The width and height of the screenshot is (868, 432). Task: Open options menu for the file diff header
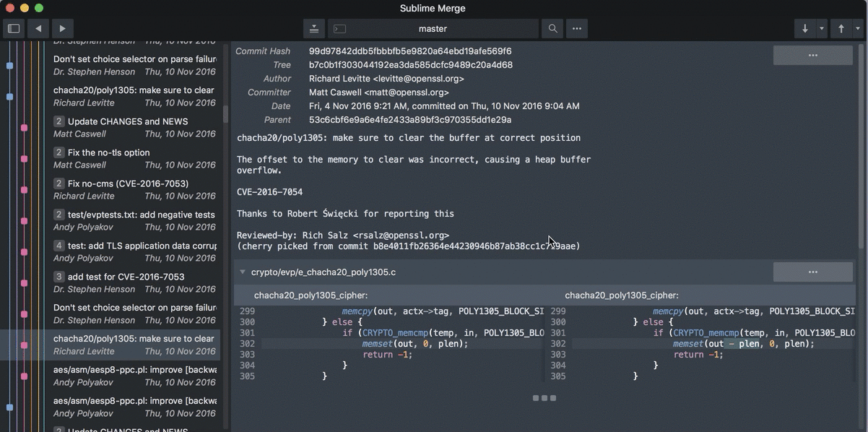tap(813, 272)
